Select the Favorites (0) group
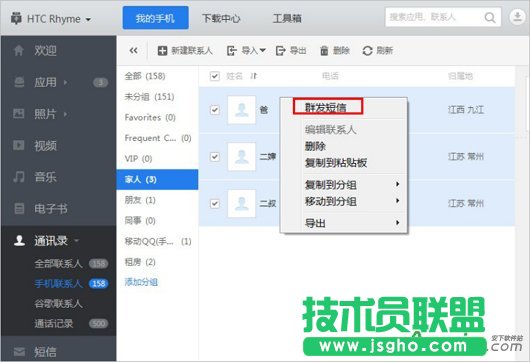Screen dimensions: 530x362 click(x=157, y=117)
